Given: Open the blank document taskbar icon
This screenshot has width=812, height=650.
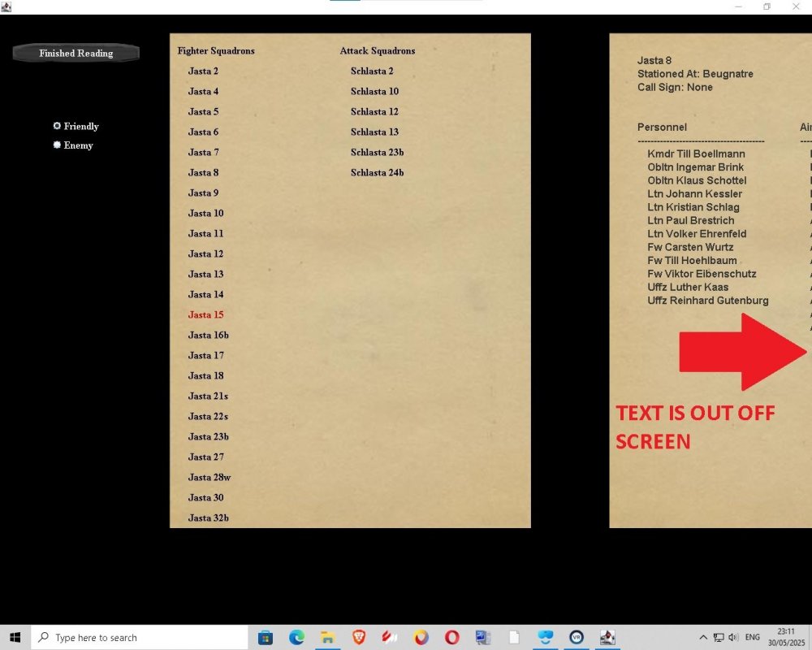Looking at the screenshot, I should pos(514,638).
